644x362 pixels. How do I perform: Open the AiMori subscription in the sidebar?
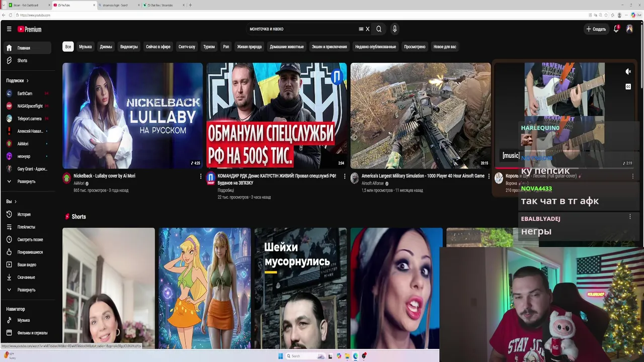(x=28, y=144)
